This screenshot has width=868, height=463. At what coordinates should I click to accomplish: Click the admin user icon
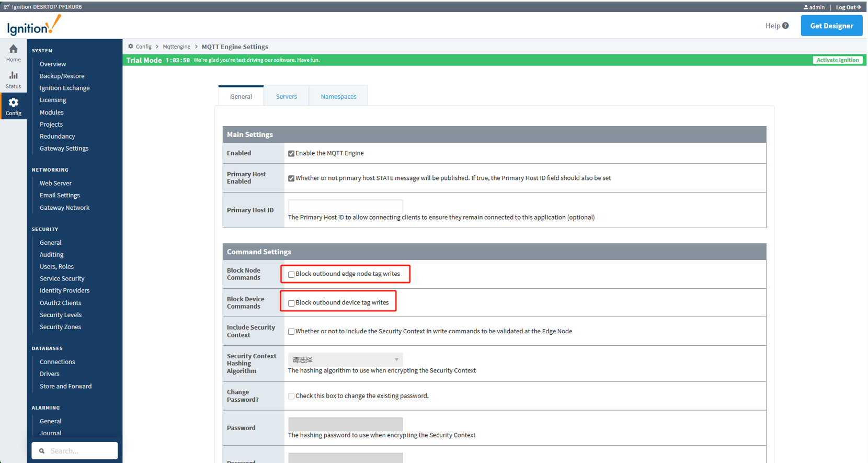806,7
